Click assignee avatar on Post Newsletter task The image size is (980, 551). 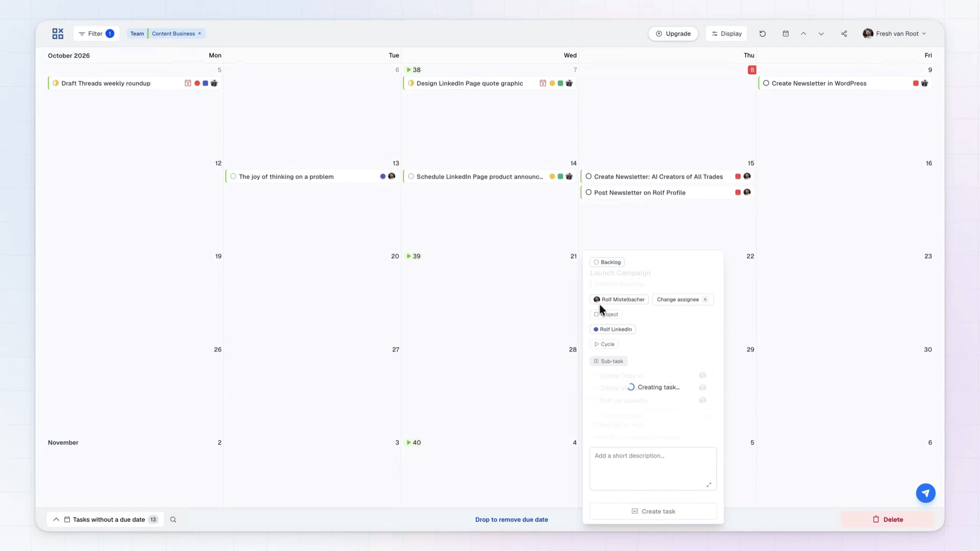pyautogui.click(x=747, y=192)
